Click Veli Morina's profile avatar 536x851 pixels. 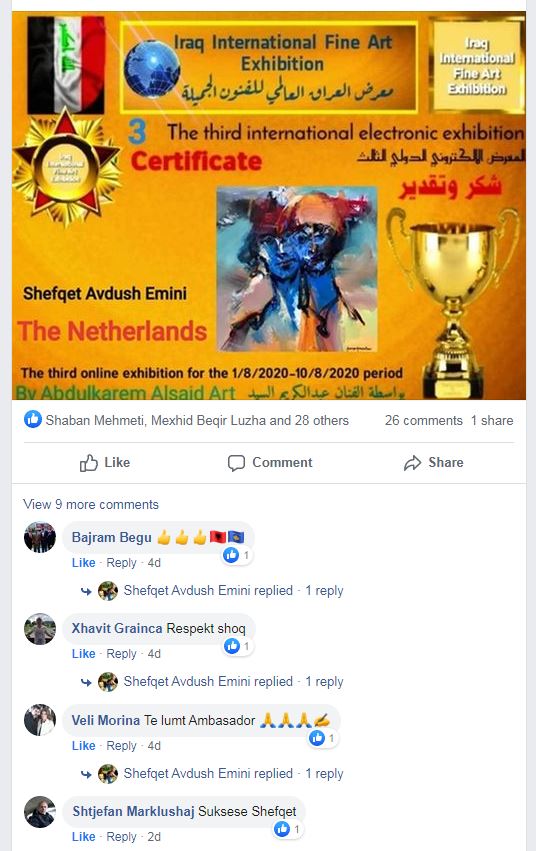pos(40,720)
